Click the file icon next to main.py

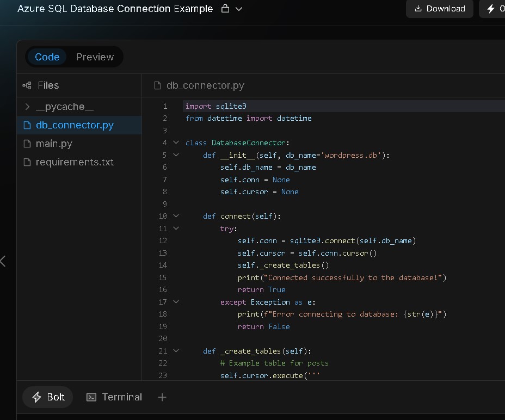pyautogui.click(x=27, y=144)
